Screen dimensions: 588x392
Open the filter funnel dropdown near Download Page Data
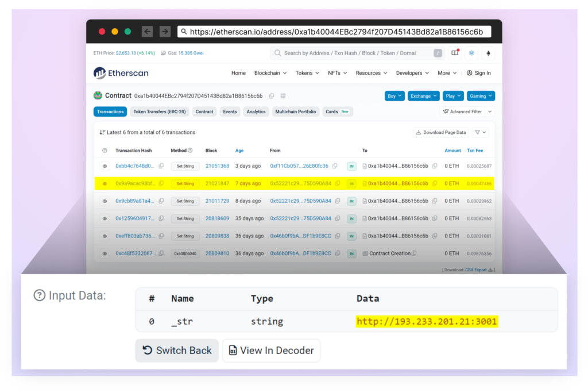click(x=481, y=132)
